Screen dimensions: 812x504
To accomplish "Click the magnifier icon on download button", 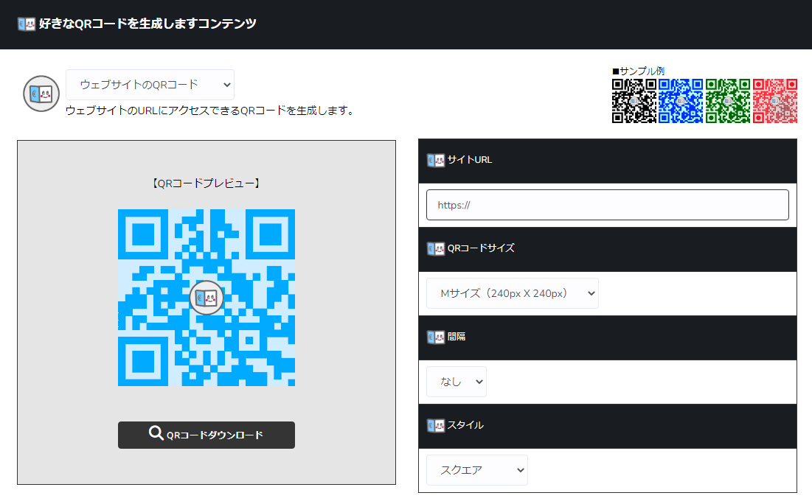I will tap(156, 434).
